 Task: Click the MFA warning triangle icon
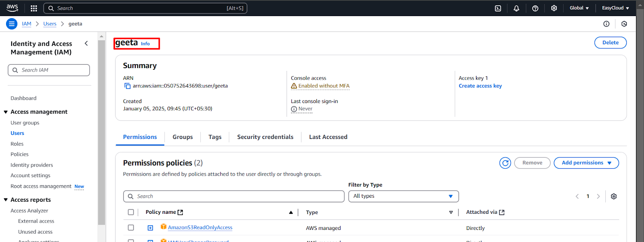tap(294, 86)
